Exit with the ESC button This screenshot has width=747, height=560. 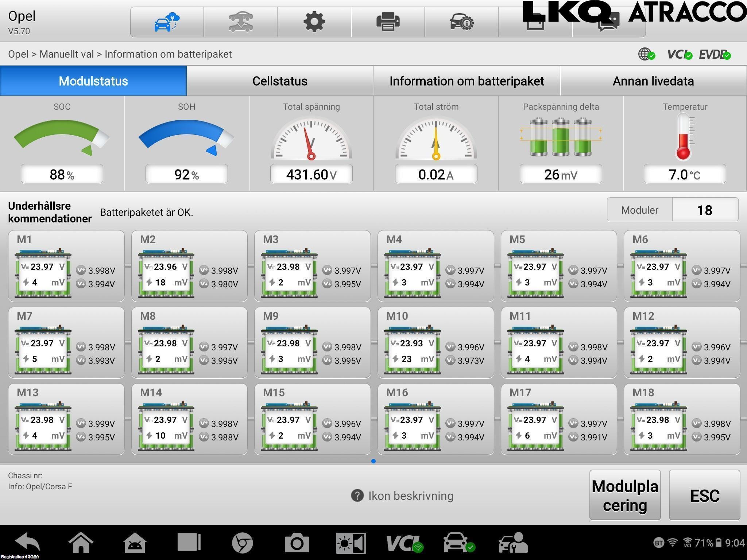[704, 495]
